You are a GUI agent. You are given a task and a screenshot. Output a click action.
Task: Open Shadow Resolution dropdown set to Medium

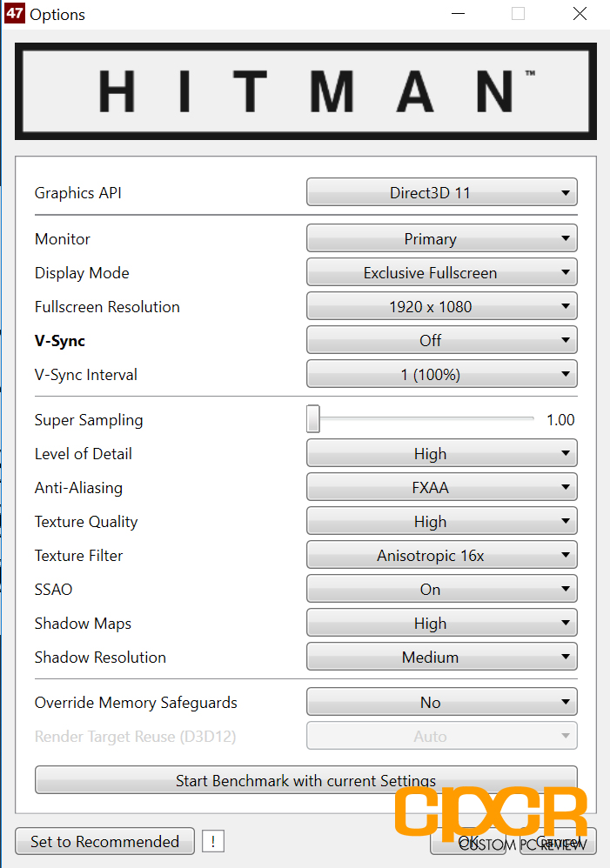tap(441, 658)
